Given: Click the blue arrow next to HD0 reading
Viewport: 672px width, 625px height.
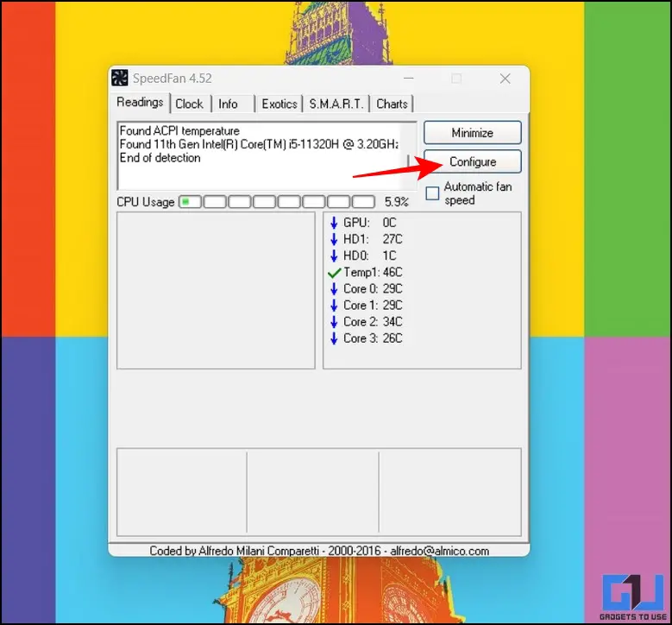Looking at the screenshot, I should coord(334,256).
